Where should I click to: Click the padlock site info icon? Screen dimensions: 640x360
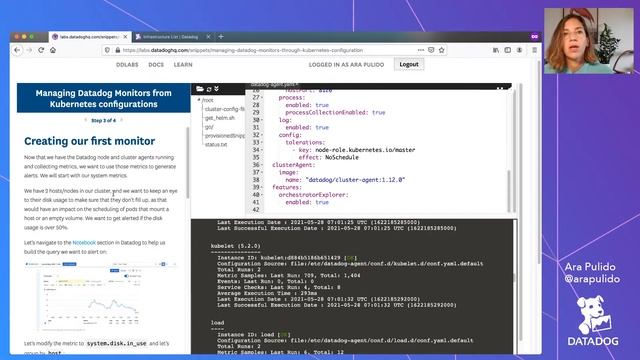[118, 50]
